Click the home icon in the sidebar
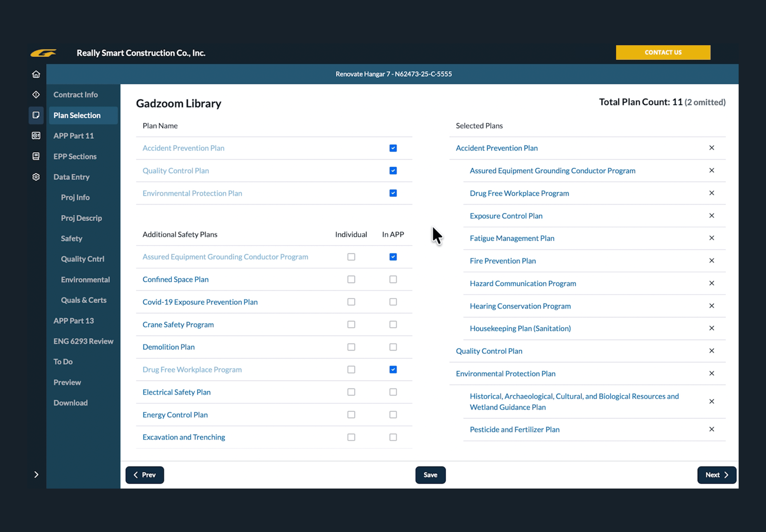The height and width of the screenshot is (532, 766). [36, 74]
